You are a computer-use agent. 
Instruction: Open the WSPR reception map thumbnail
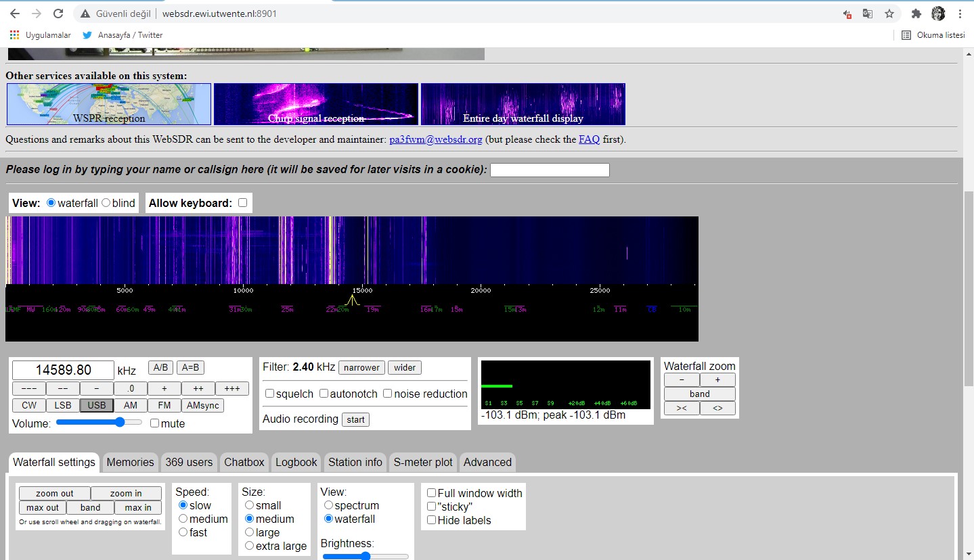click(109, 104)
